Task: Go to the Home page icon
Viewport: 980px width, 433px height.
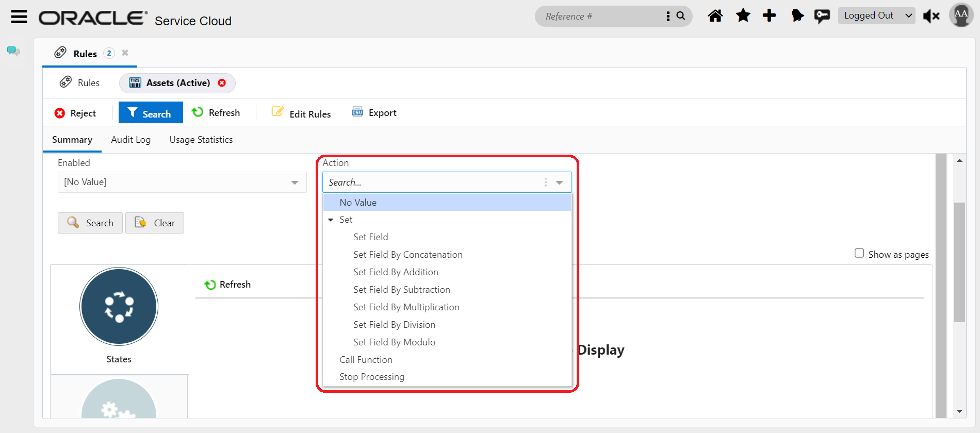Action: coord(715,16)
